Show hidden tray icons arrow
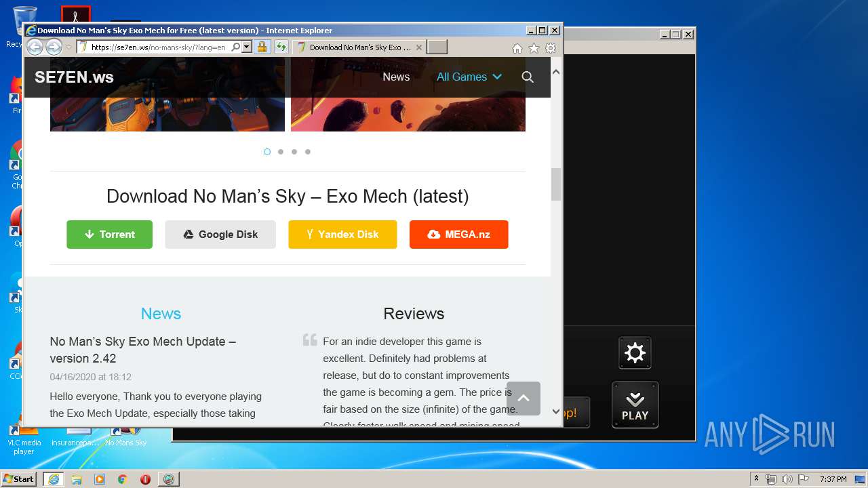868x488 pixels. coord(756,479)
